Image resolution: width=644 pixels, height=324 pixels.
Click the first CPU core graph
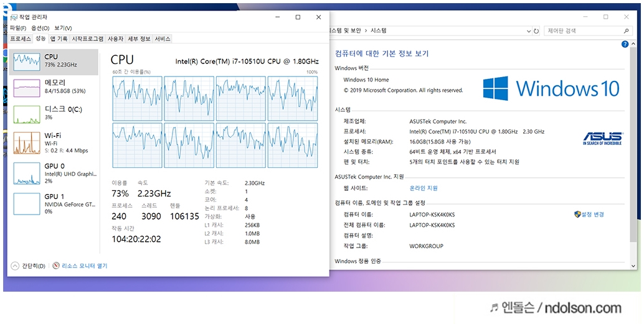[x=137, y=98]
